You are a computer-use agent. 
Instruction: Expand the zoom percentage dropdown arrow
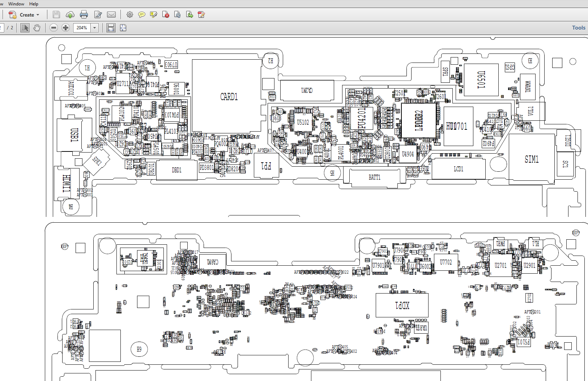pos(95,28)
